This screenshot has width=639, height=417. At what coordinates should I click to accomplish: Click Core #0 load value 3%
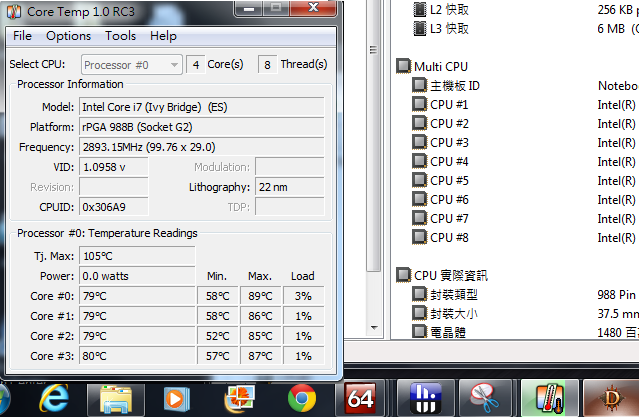pos(304,296)
